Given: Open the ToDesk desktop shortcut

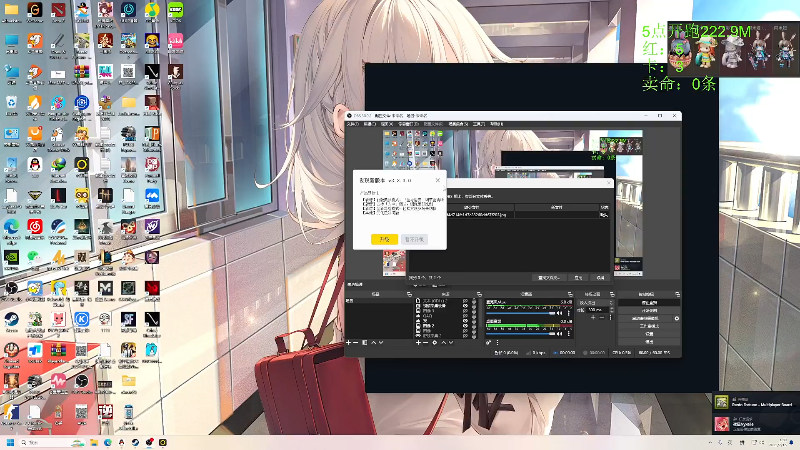Looking at the screenshot, I should coord(35,350).
